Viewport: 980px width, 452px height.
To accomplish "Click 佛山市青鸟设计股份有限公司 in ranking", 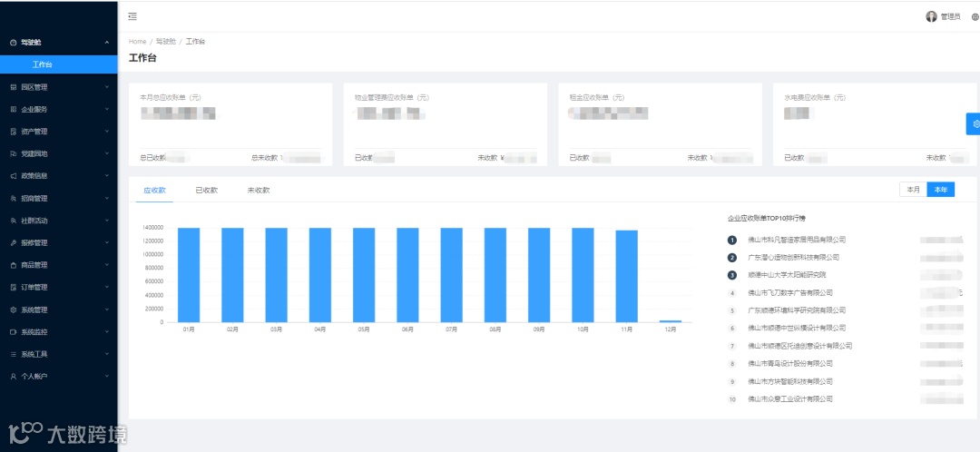I will coord(790,364).
